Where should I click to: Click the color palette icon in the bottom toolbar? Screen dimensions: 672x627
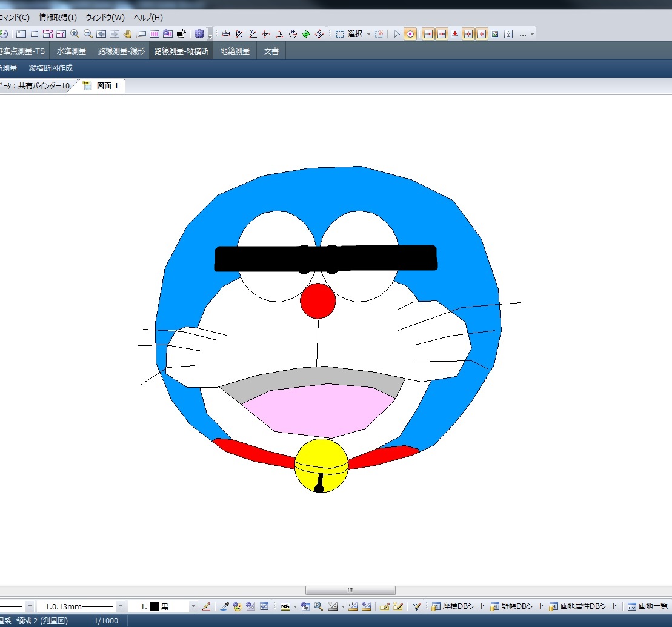pyautogui.click(x=237, y=606)
